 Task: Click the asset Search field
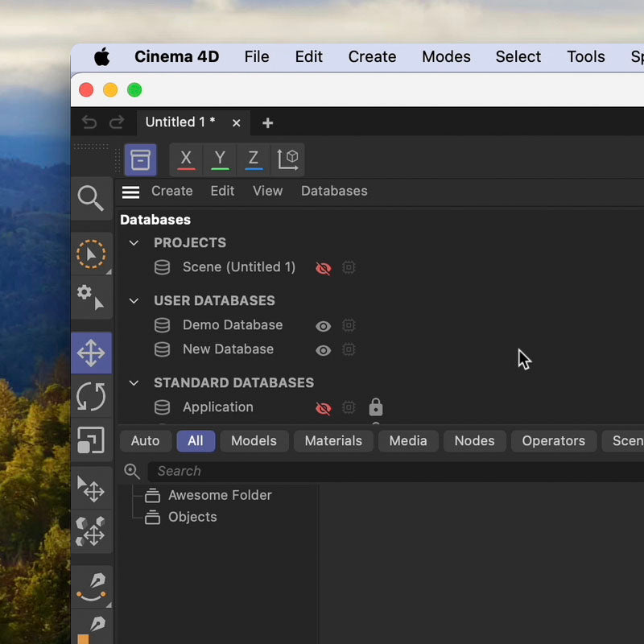pyautogui.click(x=396, y=471)
